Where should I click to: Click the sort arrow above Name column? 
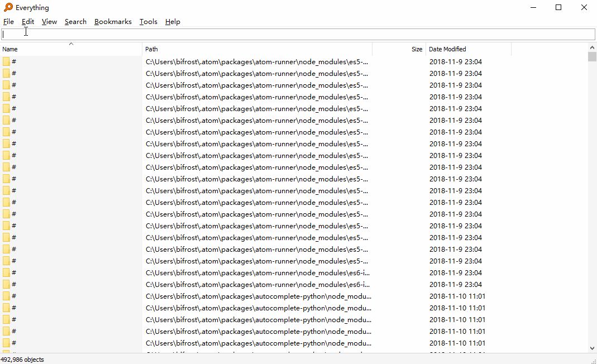click(x=71, y=44)
